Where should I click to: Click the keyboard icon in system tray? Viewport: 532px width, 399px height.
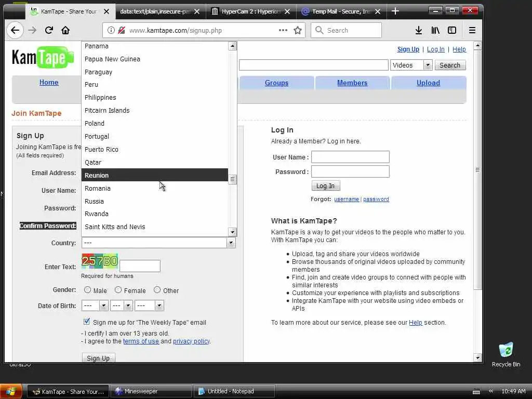pyautogui.click(x=476, y=392)
